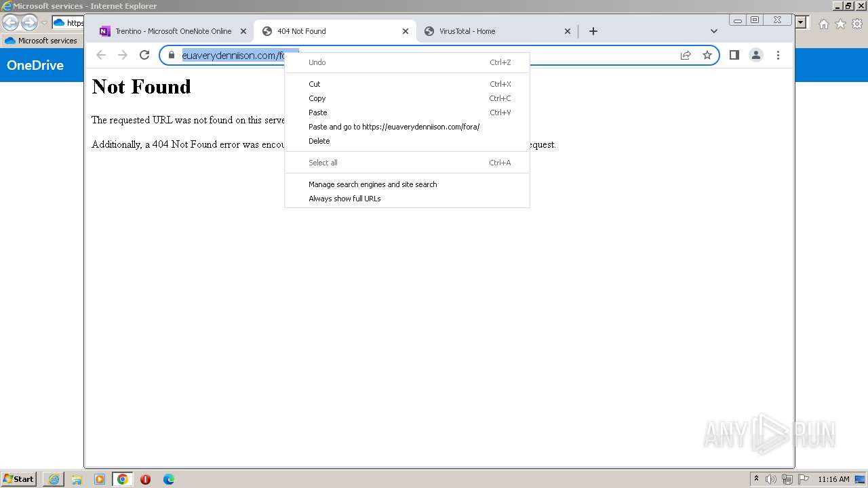
Task: Click the 11:16 AM taskbar clock
Action: [833, 479]
